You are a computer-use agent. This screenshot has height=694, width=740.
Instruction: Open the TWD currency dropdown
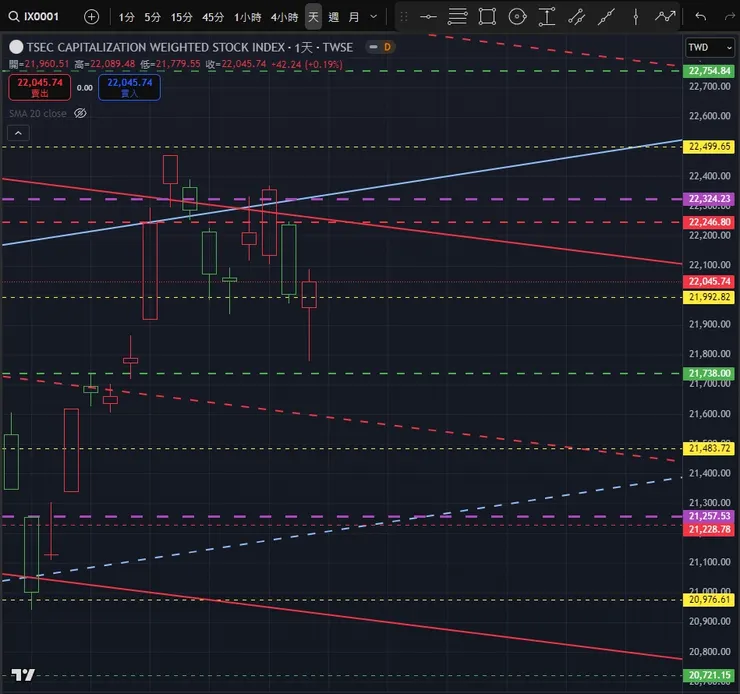pos(710,47)
